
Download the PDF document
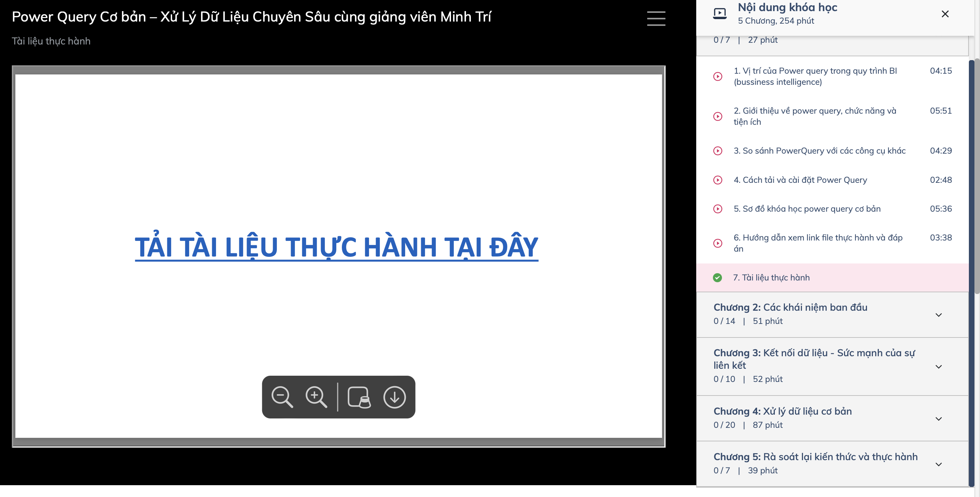(x=394, y=397)
